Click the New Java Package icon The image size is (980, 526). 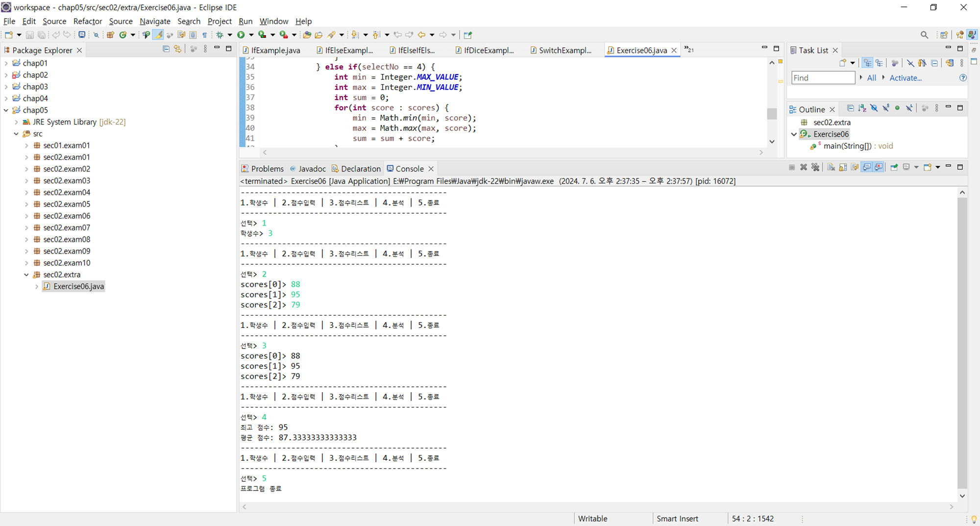point(110,35)
